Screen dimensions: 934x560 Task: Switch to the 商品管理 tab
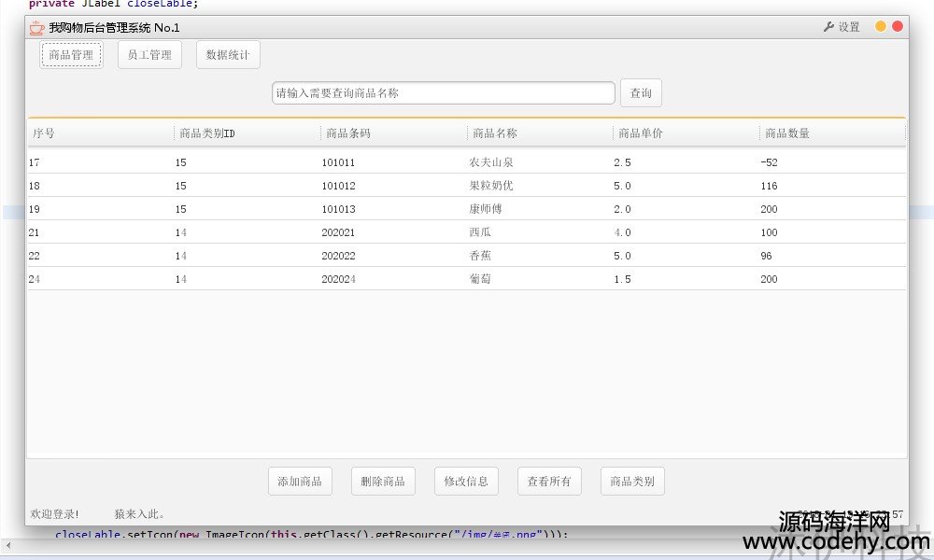pyautogui.click(x=72, y=55)
